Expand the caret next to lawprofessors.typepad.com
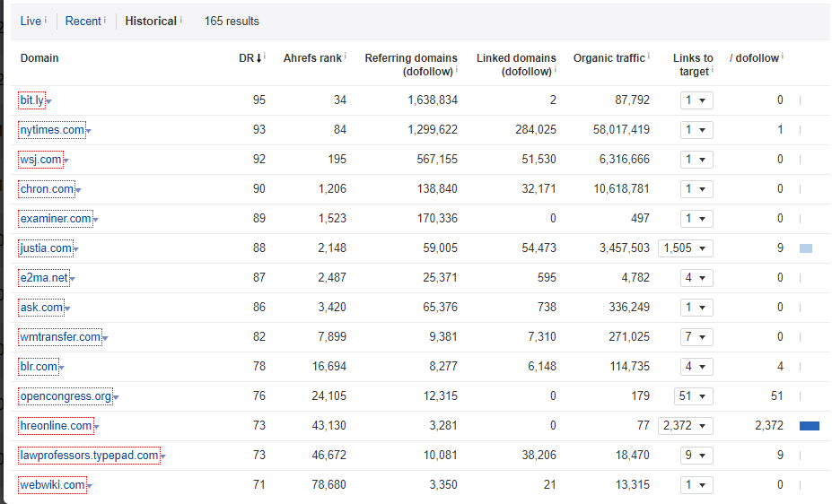832x504 pixels. tap(163, 456)
